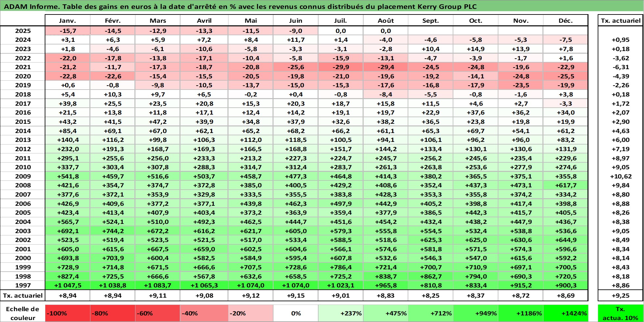Select the -100% red color scale swatch
Screen dimensions: 644x322
click(67, 313)
